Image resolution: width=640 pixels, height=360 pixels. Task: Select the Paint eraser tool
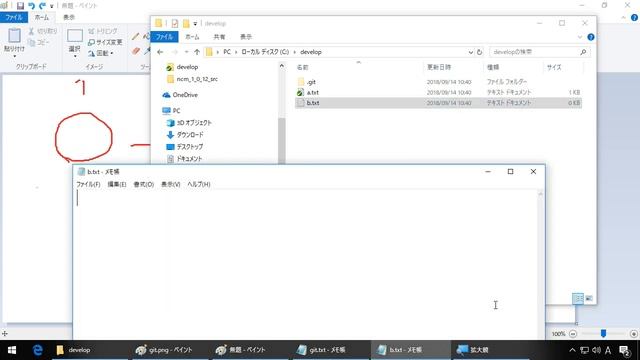(136, 51)
